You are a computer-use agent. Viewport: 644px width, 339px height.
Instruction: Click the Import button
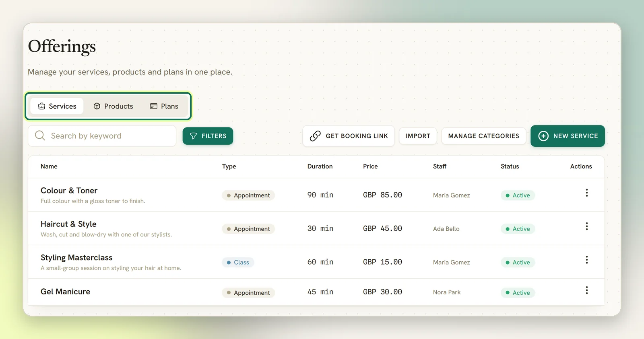tap(418, 136)
